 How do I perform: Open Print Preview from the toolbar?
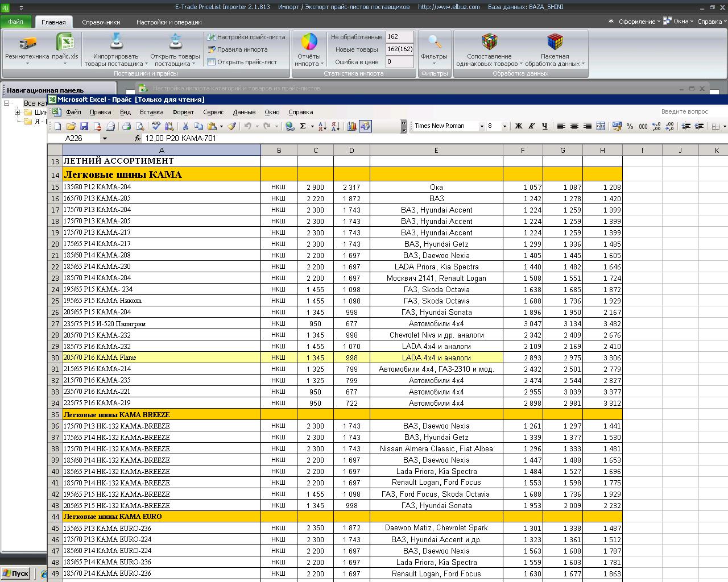coord(139,126)
